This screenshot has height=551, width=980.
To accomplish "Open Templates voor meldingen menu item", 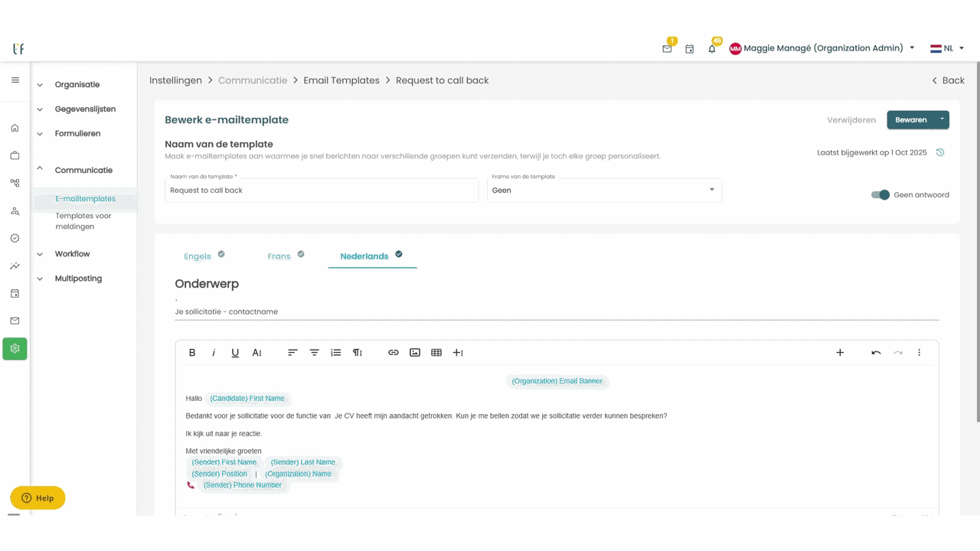I will pos(83,221).
